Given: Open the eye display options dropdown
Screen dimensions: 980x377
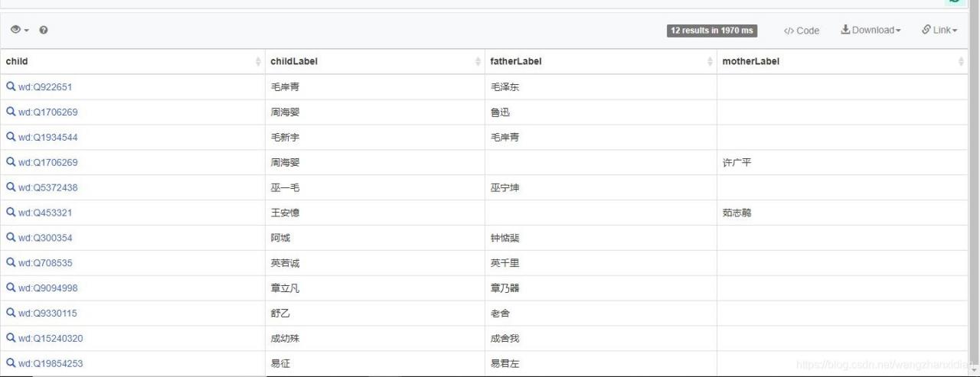Looking at the screenshot, I should click(19, 30).
